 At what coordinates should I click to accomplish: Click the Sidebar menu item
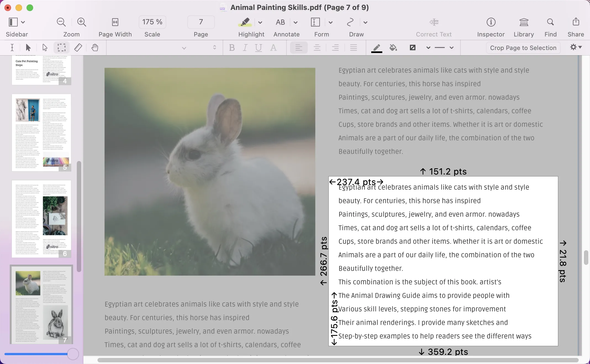(x=17, y=27)
